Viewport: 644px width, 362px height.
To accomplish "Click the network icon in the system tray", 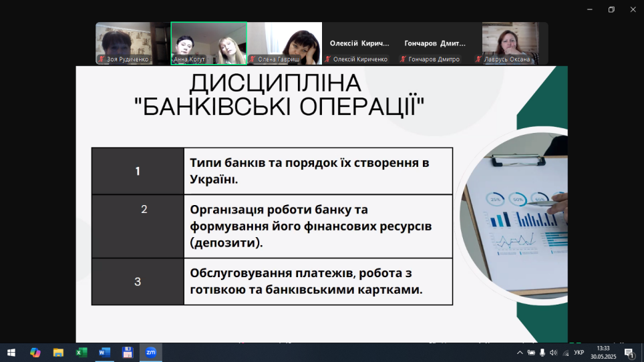I will [x=566, y=353].
